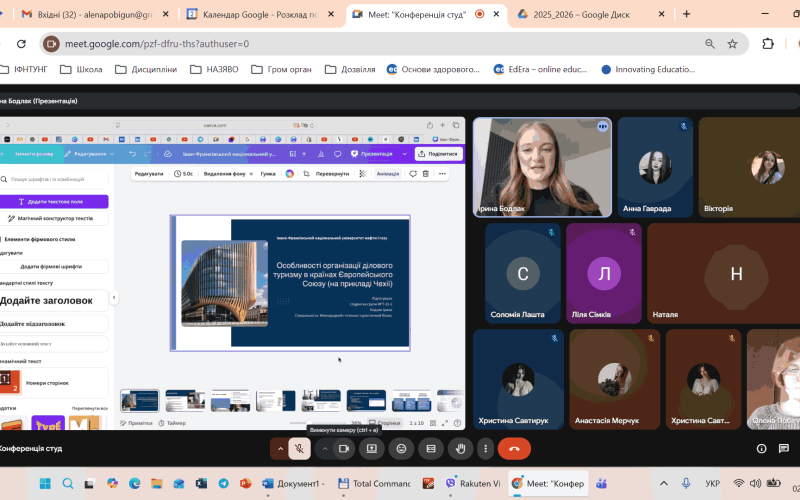The width and height of the screenshot is (800, 500).
Task: Raise your hand in the meeting
Action: click(459, 449)
